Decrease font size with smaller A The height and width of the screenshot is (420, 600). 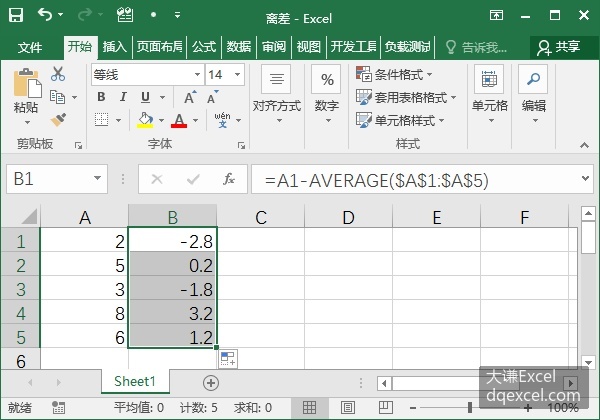[x=213, y=97]
